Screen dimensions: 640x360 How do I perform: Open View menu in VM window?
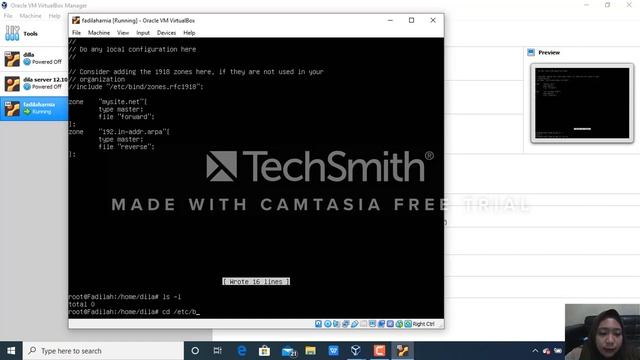[x=123, y=33]
